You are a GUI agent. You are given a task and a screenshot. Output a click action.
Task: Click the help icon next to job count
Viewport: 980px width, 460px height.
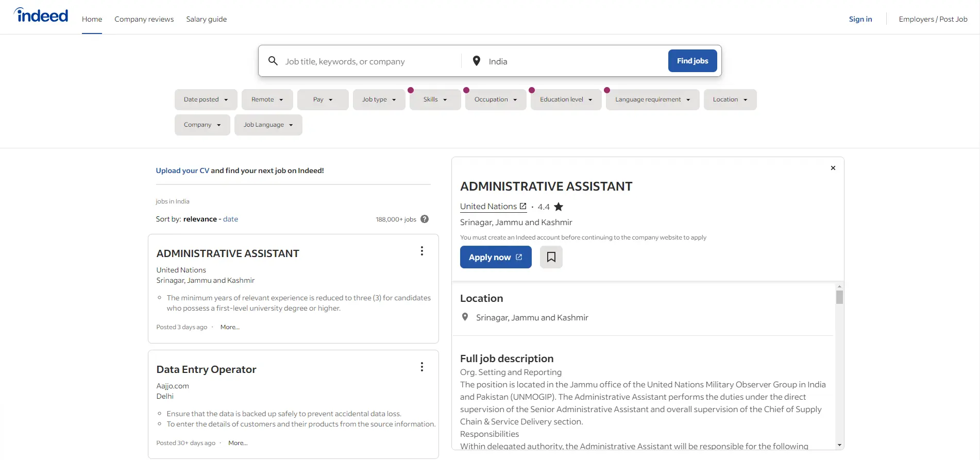coord(425,219)
